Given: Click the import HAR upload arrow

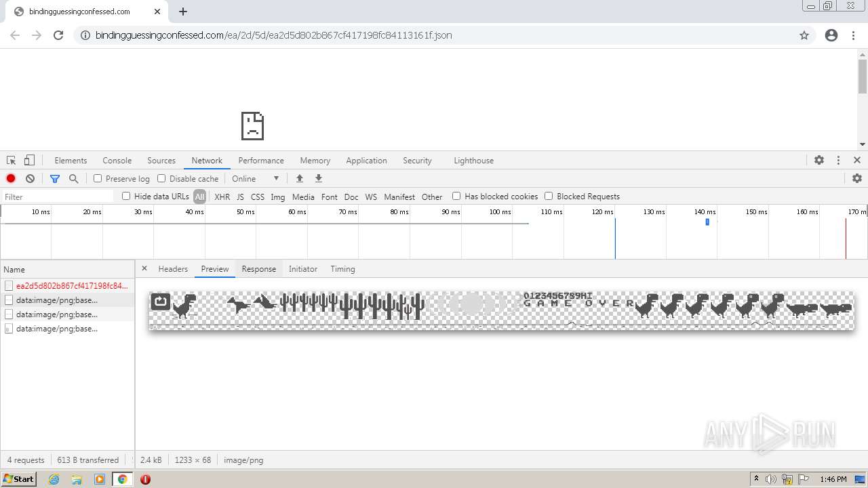Looking at the screenshot, I should click(x=300, y=178).
